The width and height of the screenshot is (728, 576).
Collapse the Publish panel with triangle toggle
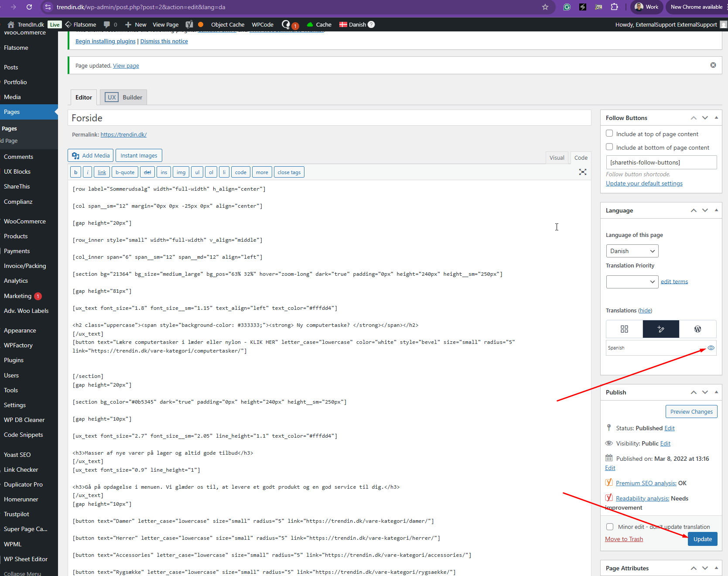[716, 392]
